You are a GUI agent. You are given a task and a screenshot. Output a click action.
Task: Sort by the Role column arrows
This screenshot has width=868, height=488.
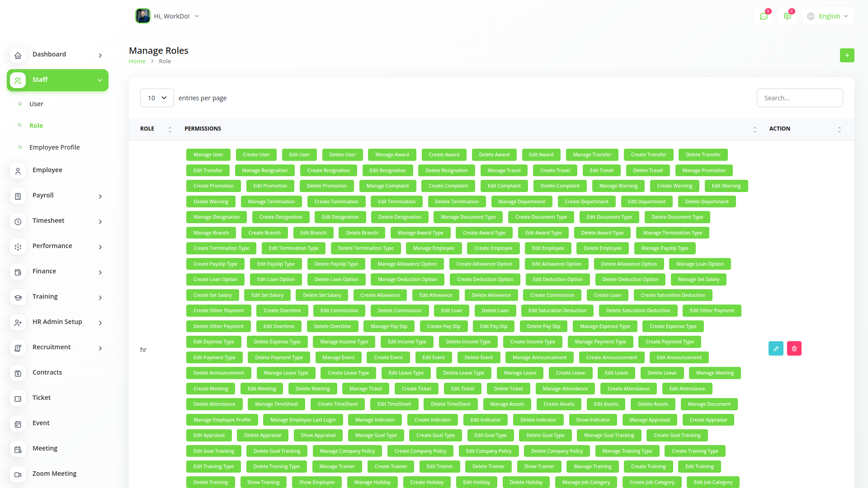pyautogui.click(x=170, y=129)
